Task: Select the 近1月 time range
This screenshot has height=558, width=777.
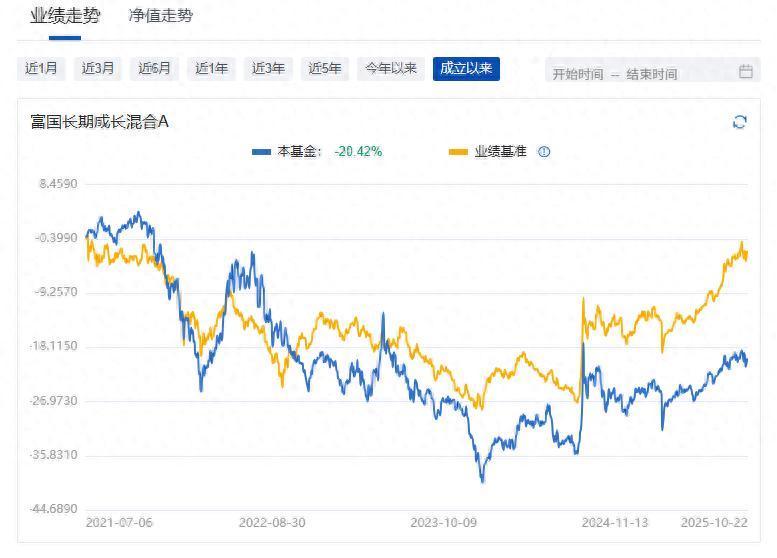Action: point(41,69)
